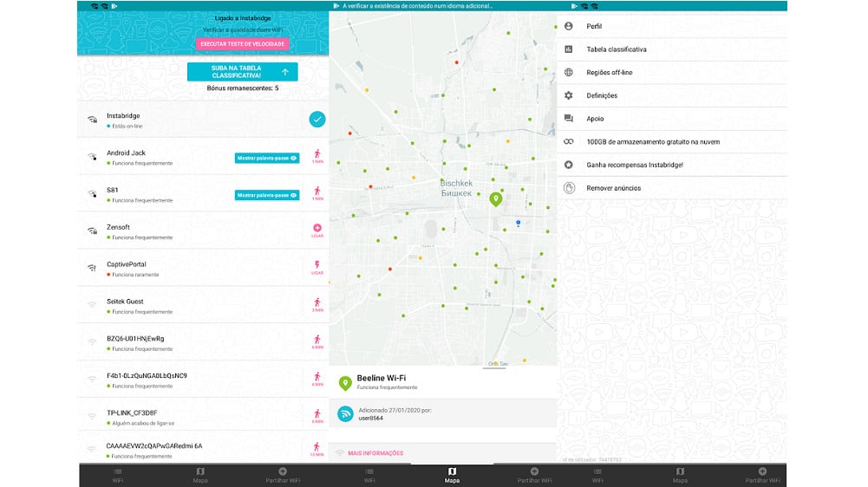Open Mapa tab in the right menu screen

680,475
